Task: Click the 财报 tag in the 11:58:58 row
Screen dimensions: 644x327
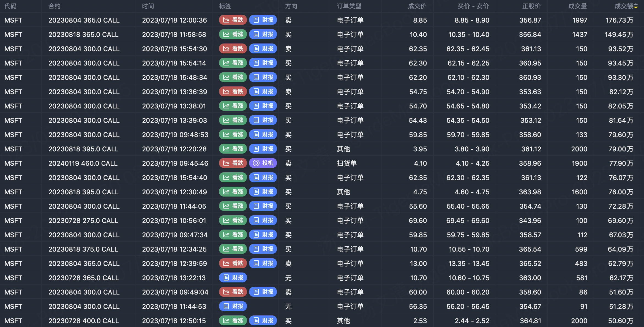Action: 263,34
